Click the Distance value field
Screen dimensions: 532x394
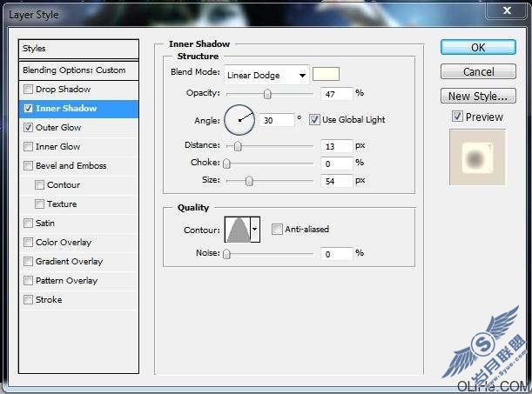point(336,146)
